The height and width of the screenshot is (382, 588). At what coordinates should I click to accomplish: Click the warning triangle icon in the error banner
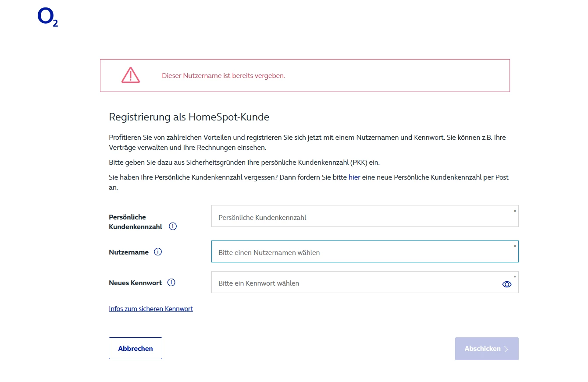click(x=131, y=75)
